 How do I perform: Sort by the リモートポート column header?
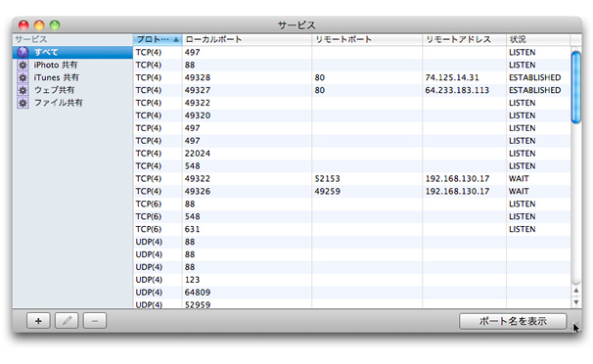click(x=367, y=39)
